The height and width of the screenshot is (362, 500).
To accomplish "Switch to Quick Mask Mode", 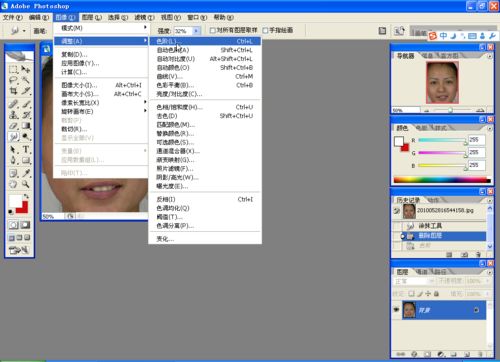I will [26, 225].
